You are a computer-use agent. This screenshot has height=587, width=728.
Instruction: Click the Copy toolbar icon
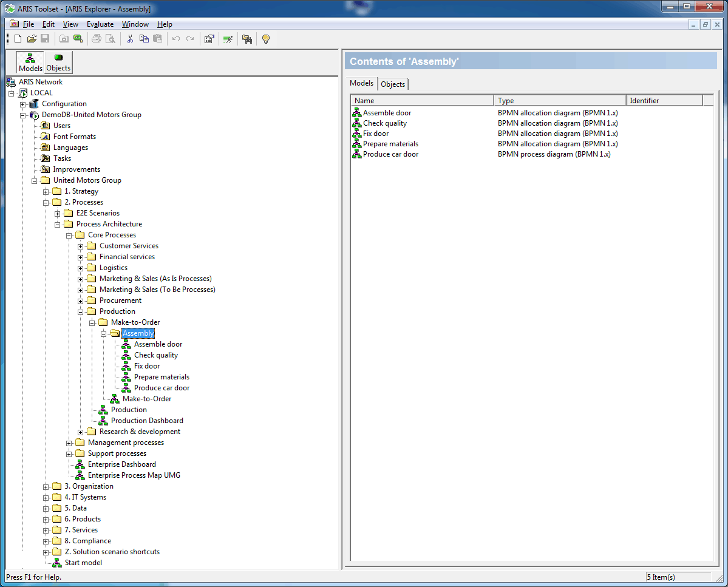click(144, 39)
